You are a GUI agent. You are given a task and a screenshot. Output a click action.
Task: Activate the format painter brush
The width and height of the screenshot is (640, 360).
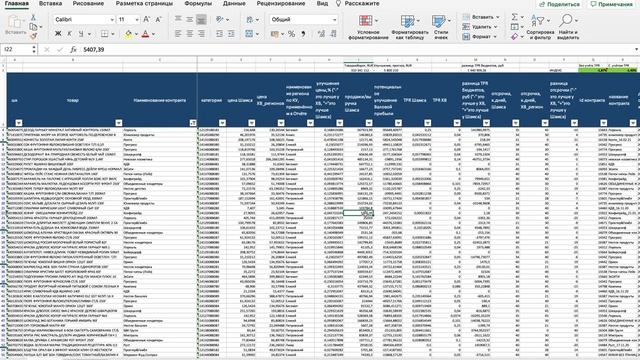coord(33,36)
